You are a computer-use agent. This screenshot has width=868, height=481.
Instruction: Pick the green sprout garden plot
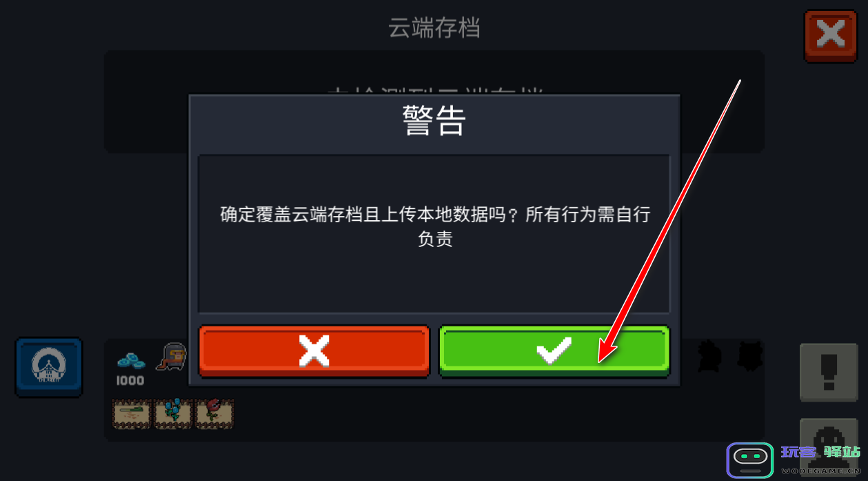[x=132, y=413]
